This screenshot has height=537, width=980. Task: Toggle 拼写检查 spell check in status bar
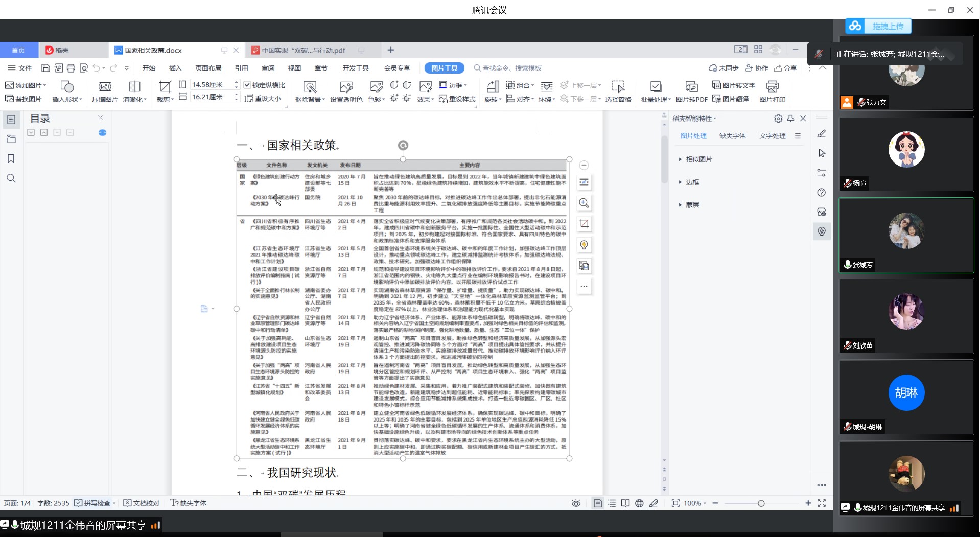(78, 503)
